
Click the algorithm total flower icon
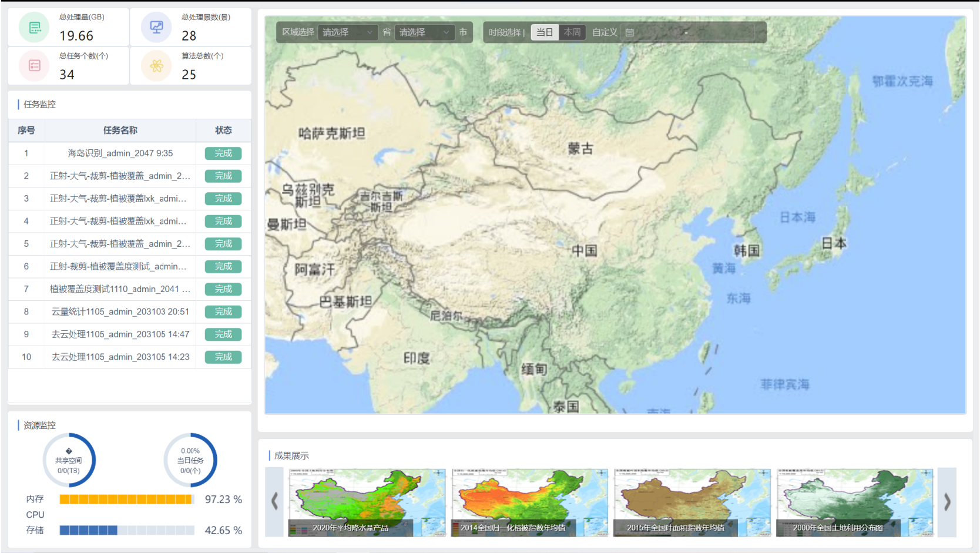pyautogui.click(x=156, y=66)
